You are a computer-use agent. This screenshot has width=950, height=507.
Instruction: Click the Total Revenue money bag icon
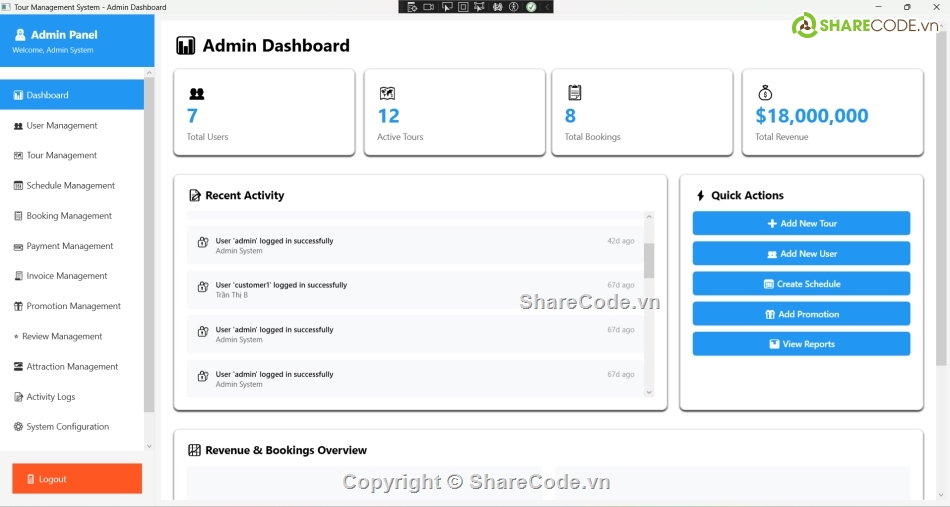pyautogui.click(x=765, y=93)
